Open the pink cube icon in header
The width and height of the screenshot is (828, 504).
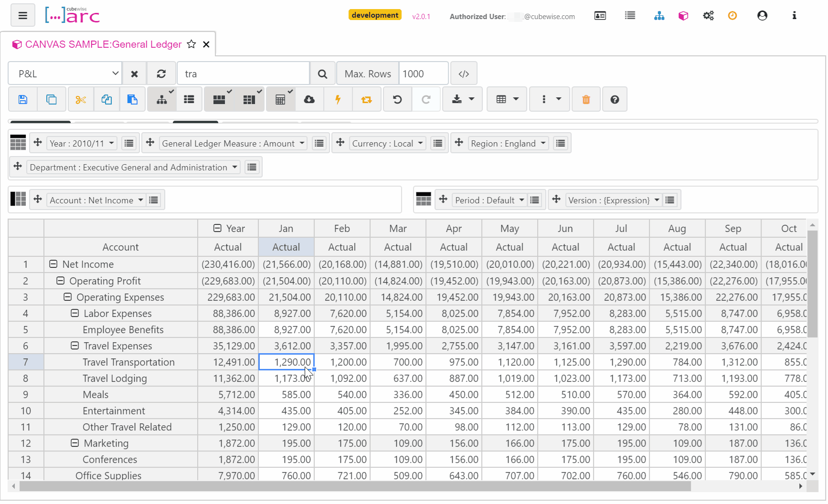click(x=683, y=16)
